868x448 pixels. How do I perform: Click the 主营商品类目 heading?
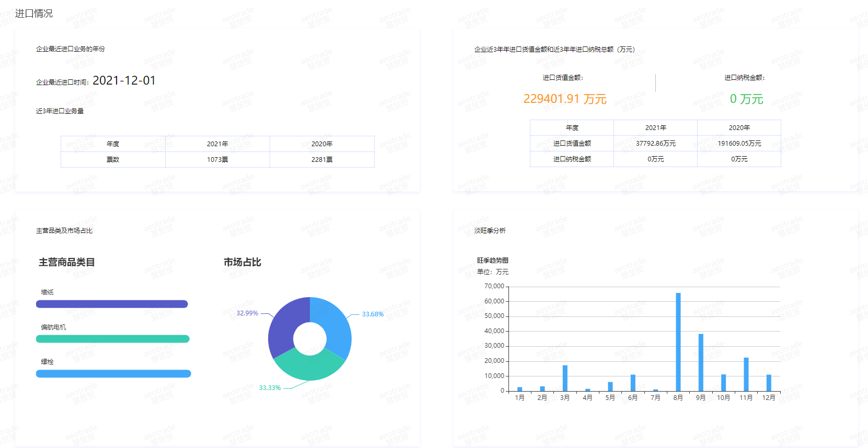pos(67,262)
